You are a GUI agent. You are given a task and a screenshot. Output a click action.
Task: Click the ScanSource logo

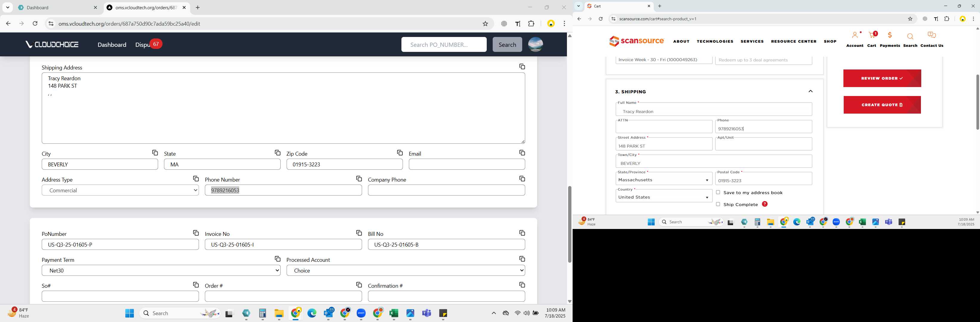[636, 41]
